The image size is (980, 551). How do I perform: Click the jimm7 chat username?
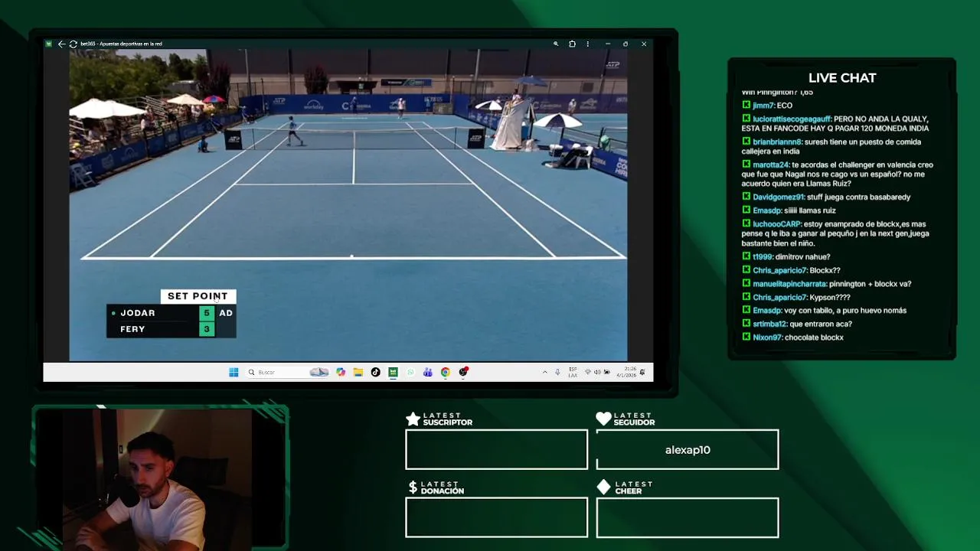coord(763,106)
